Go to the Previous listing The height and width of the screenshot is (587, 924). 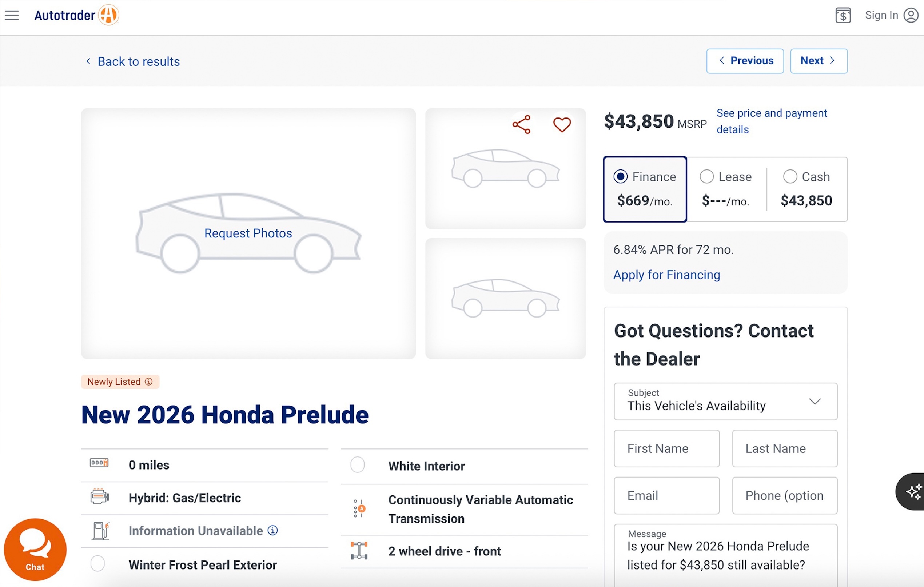745,61
